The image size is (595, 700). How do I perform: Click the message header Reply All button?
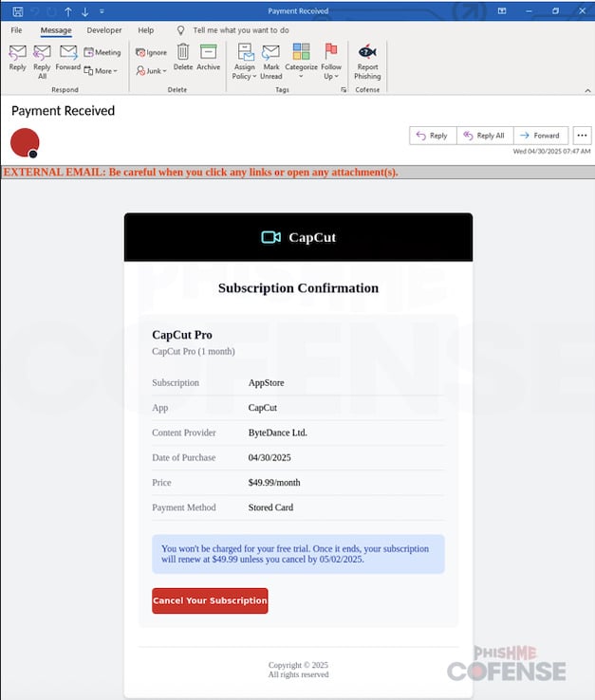click(485, 136)
